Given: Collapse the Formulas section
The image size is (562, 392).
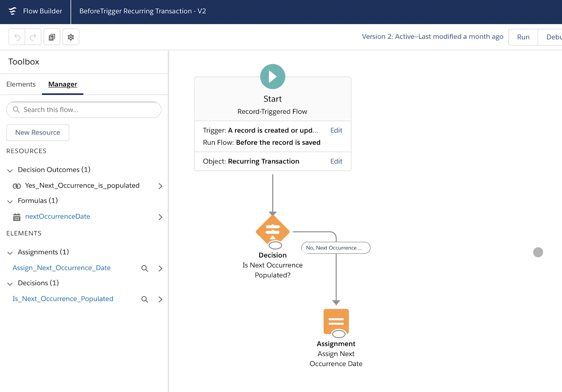Looking at the screenshot, I should [10, 201].
